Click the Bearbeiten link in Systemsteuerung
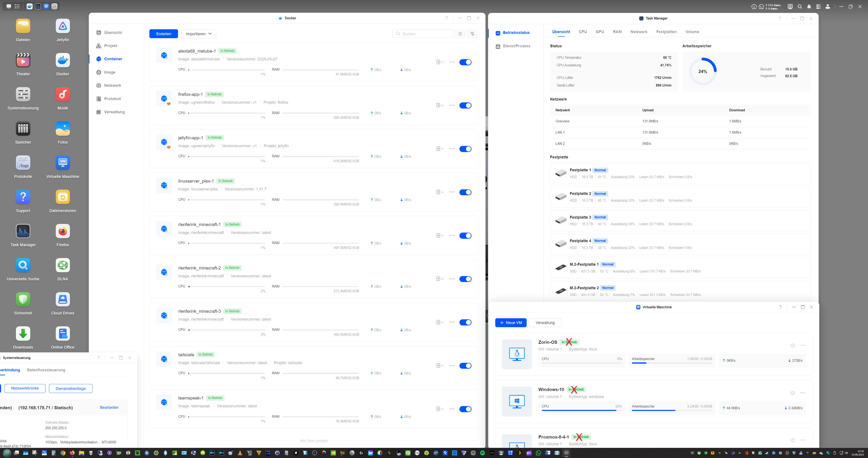This screenshot has height=458, width=868. tap(109, 407)
